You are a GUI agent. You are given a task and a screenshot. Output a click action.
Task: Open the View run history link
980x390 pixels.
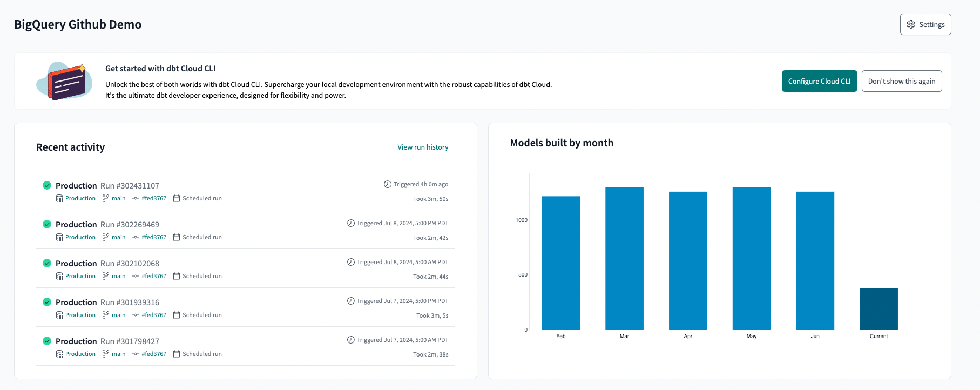(423, 147)
